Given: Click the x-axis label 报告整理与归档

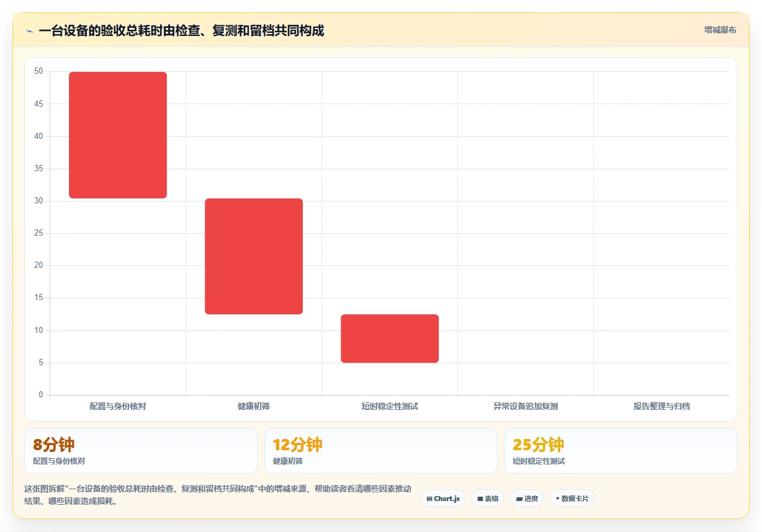Looking at the screenshot, I should [661, 407].
